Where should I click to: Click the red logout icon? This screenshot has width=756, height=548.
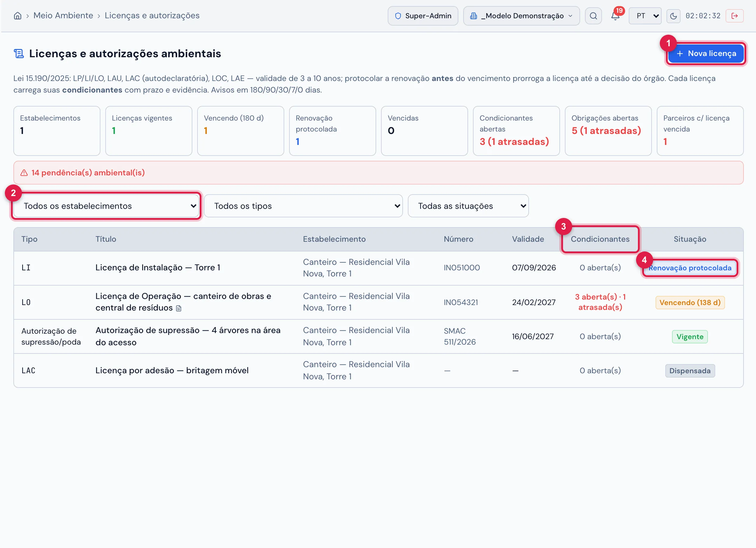(734, 16)
